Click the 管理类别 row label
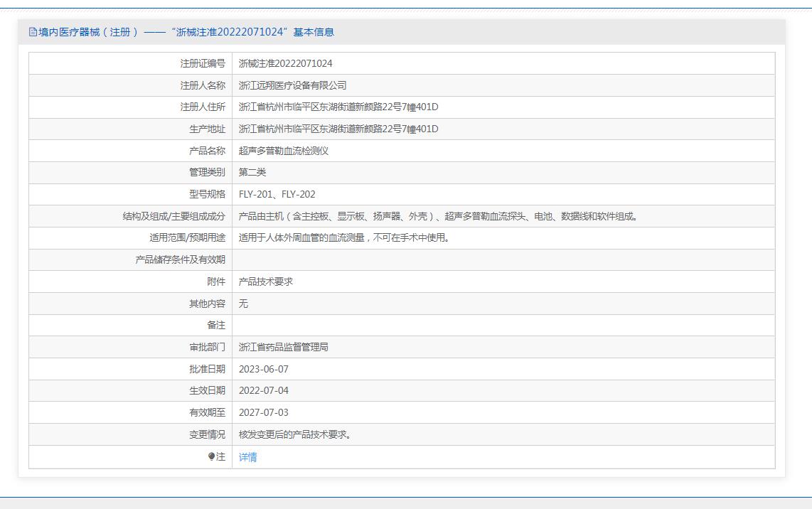 pyautogui.click(x=207, y=173)
